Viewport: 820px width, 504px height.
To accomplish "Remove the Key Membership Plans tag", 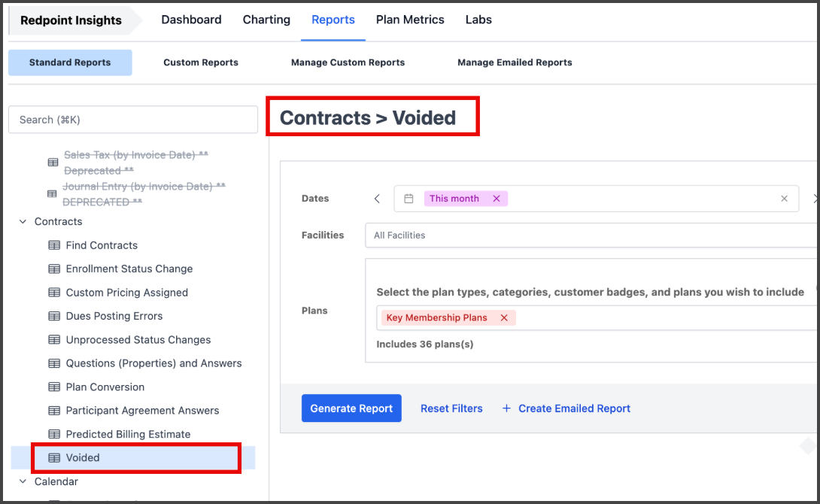I will coord(504,318).
